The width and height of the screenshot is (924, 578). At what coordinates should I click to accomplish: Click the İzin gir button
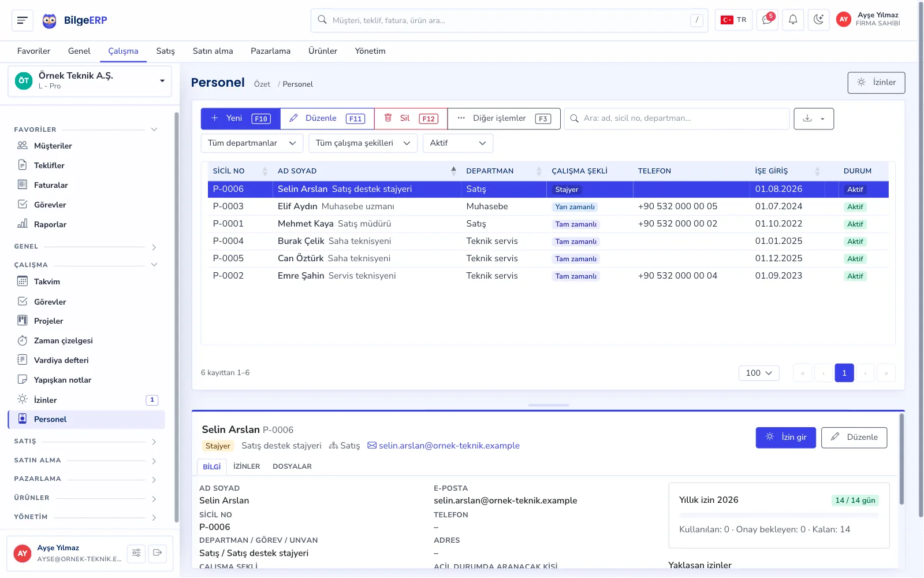pos(786,438)
